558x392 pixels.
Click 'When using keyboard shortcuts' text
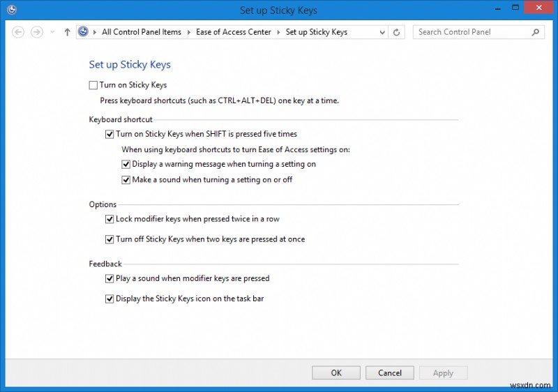236,150
